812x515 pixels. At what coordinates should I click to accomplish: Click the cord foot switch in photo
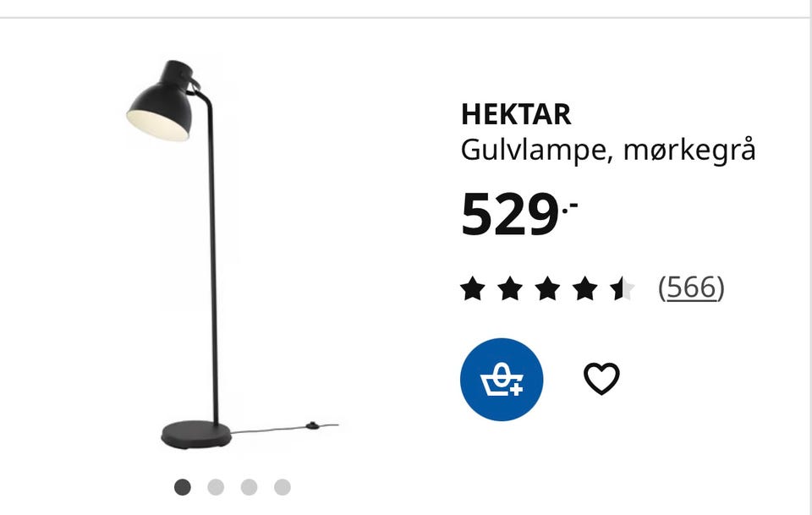click(312, 425)
